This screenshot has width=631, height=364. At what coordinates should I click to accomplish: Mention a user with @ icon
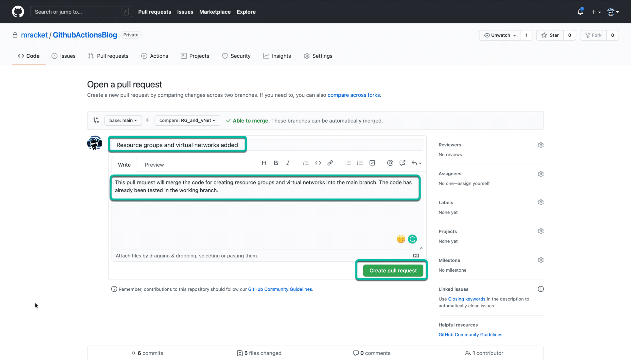[x=390, y=163]
